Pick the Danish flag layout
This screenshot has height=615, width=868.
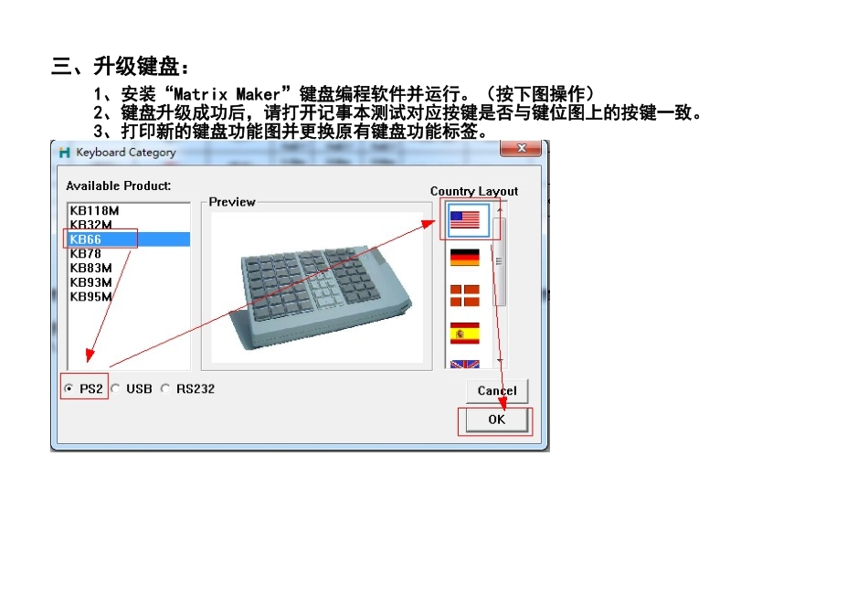point(465,295)
